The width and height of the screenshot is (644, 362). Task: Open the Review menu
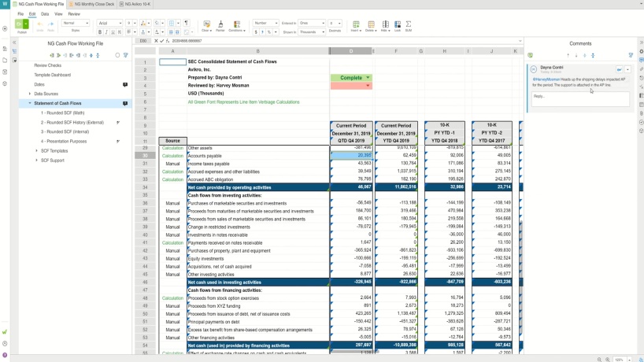point(74,14)
